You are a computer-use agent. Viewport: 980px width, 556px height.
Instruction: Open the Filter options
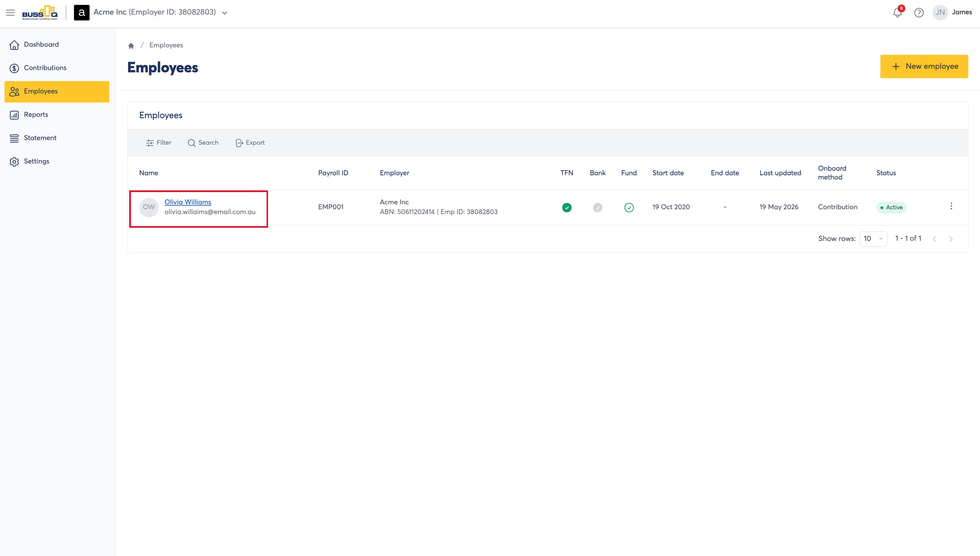158,143
